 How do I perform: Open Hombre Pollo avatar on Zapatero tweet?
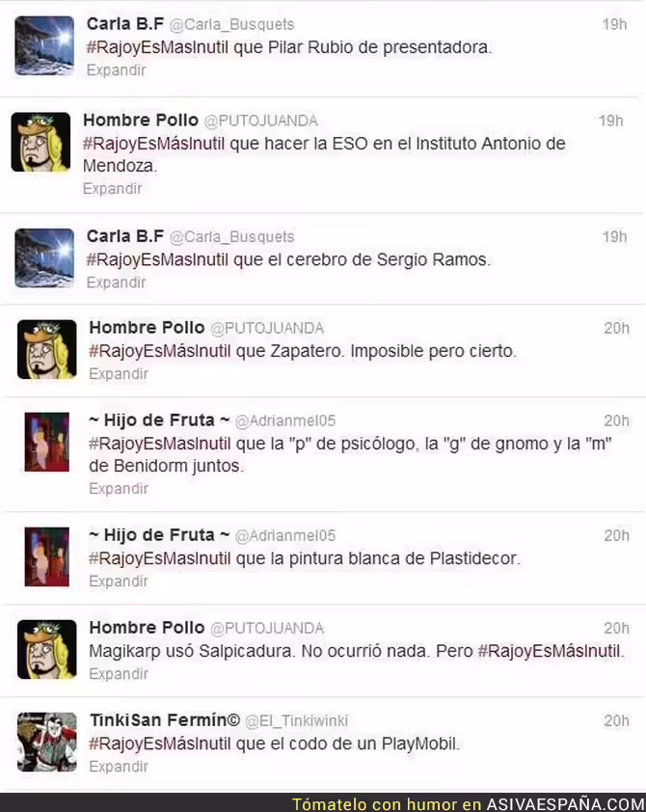[x=47, y=349]
